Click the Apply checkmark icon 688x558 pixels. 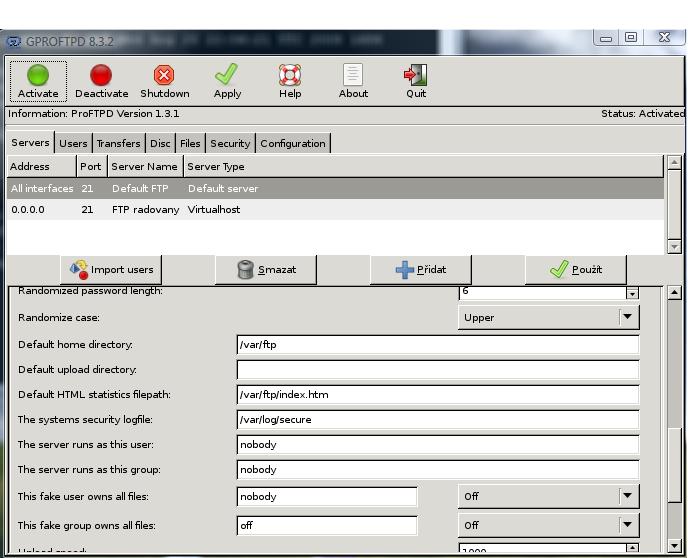click(x=226, y=74)
